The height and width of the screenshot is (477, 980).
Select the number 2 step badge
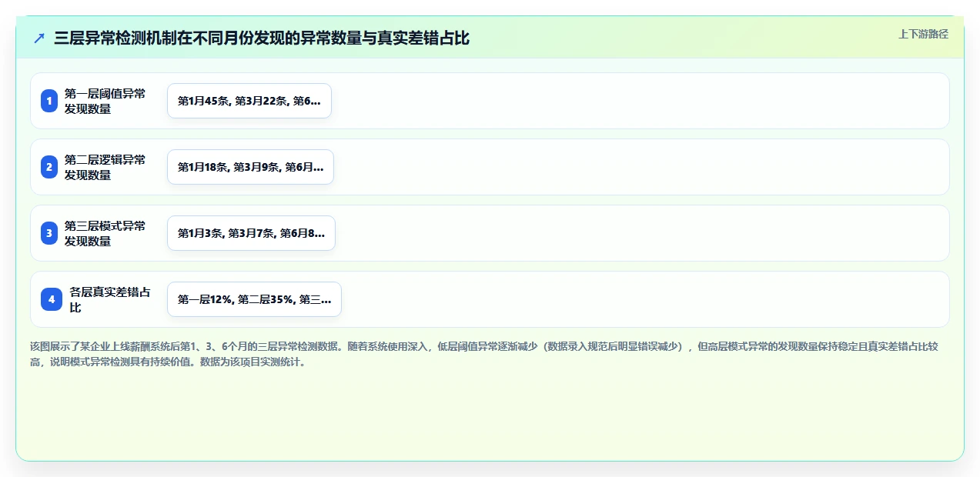click(x=49, y=167)
